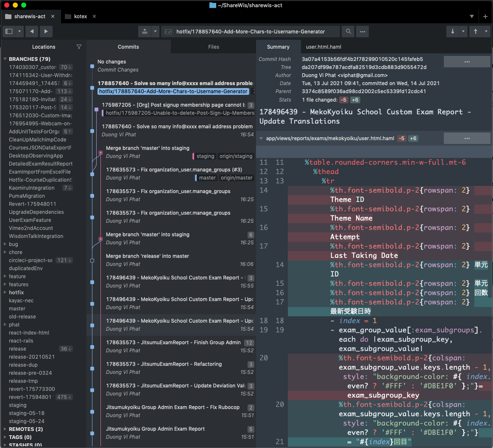The width and height of the screenshot is (493, 448).
Task: Select the master branch in Locations
Action: click(17, 309)
